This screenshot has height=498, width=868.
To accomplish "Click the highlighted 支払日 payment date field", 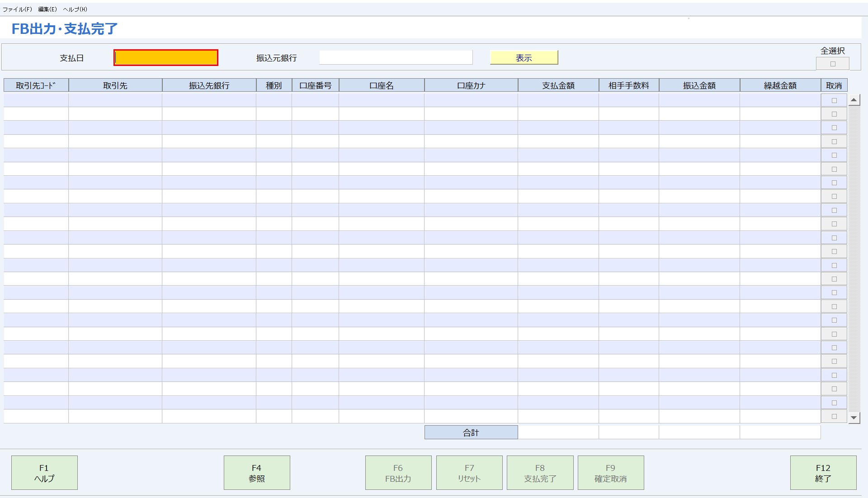I will pos(165,57).
